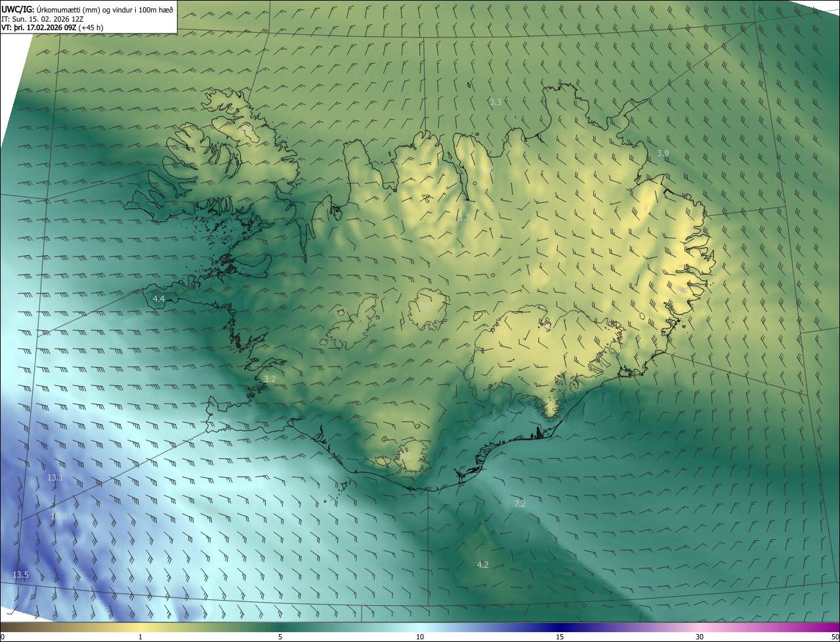Click the map value label '4.2'

click(x=482, y=565)
